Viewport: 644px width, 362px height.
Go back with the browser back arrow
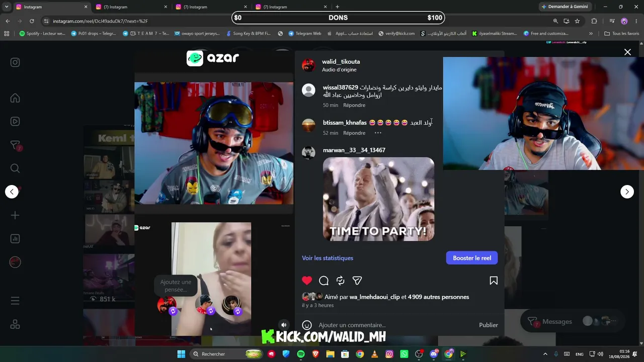[x=8, y=21]
